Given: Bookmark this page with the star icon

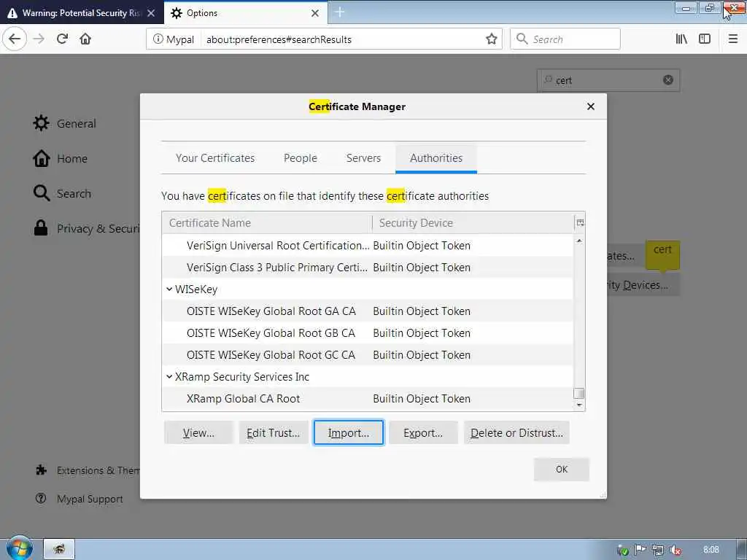Looking at the screenshot, I should coord(491,39).
